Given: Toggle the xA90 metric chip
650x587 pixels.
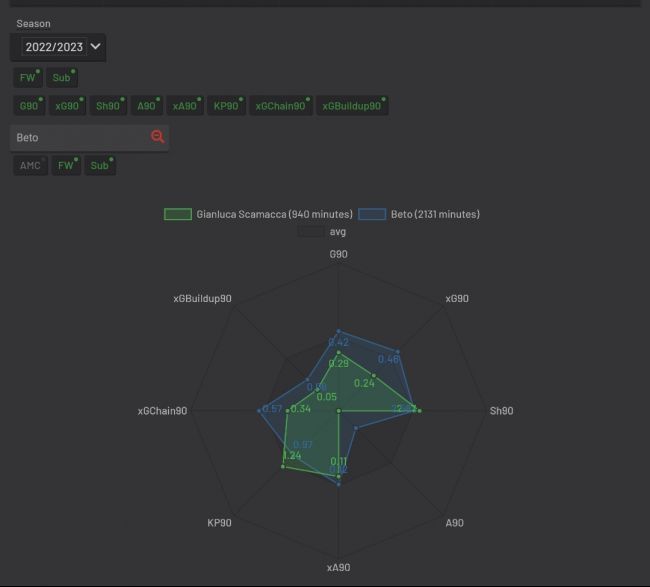Looking at the screenshot, I should coord(185,106).
